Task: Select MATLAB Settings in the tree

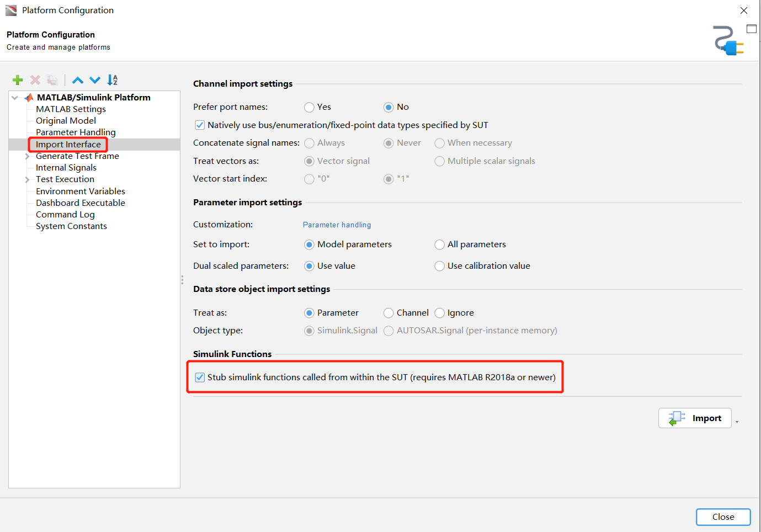Action: tap(71, 109)
